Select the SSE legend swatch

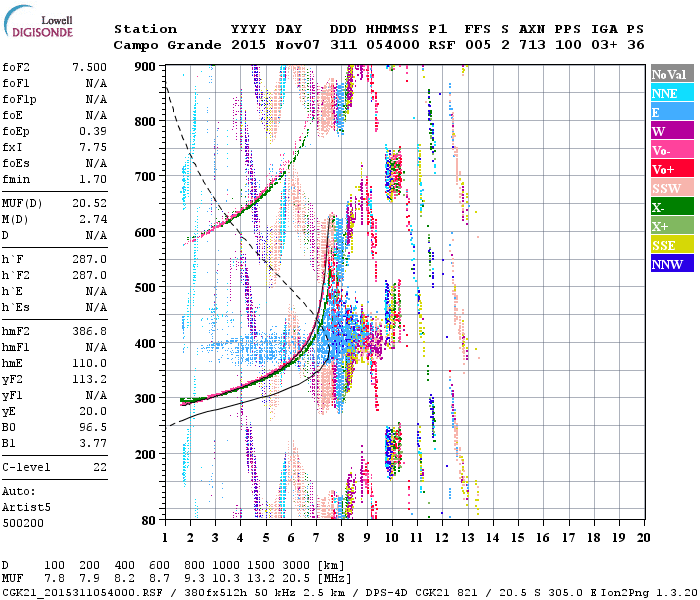tap(672, 245)
